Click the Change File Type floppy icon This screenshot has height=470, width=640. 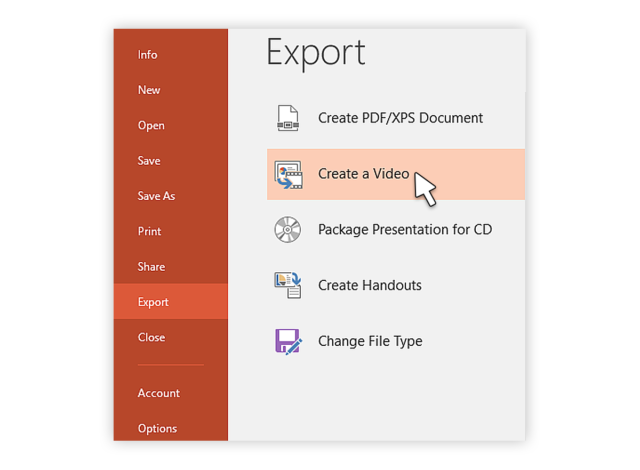point(288,341)
